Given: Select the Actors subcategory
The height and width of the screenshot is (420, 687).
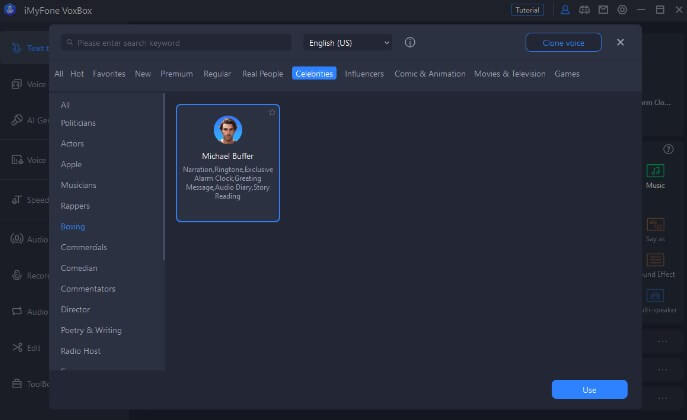Looking at the screenshot, I should point(72,144).
